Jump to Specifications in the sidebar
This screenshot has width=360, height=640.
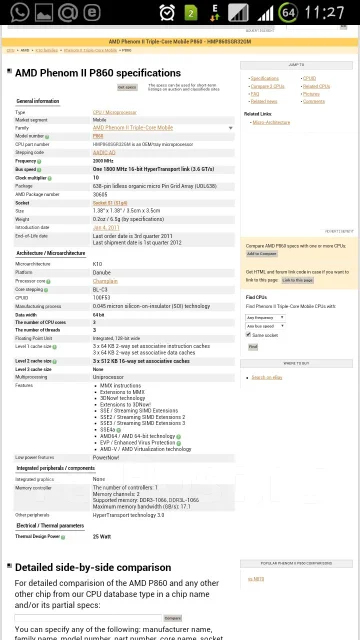[x=265, y=78]
